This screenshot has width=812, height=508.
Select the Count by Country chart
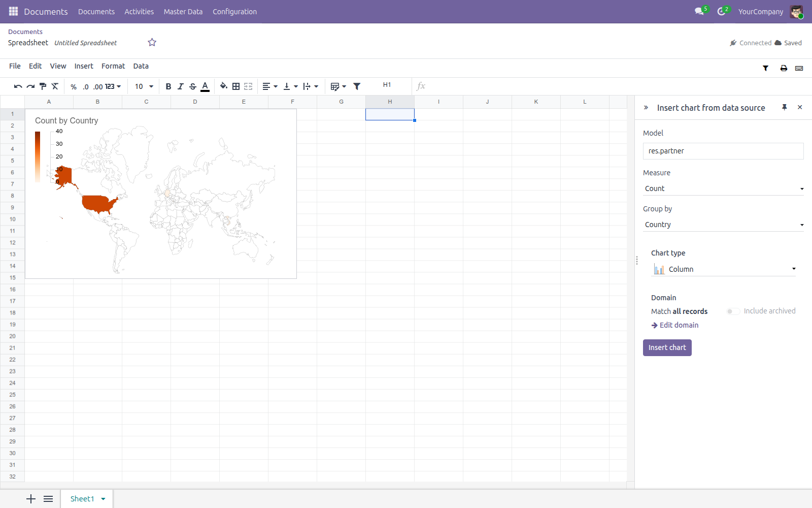coord(161,194)
